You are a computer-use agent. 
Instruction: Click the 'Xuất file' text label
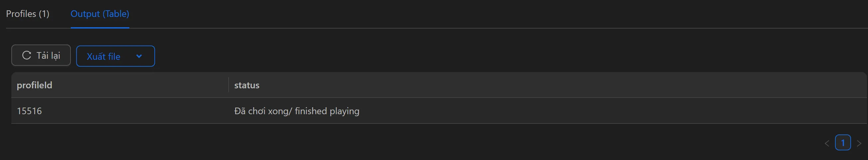103,56
